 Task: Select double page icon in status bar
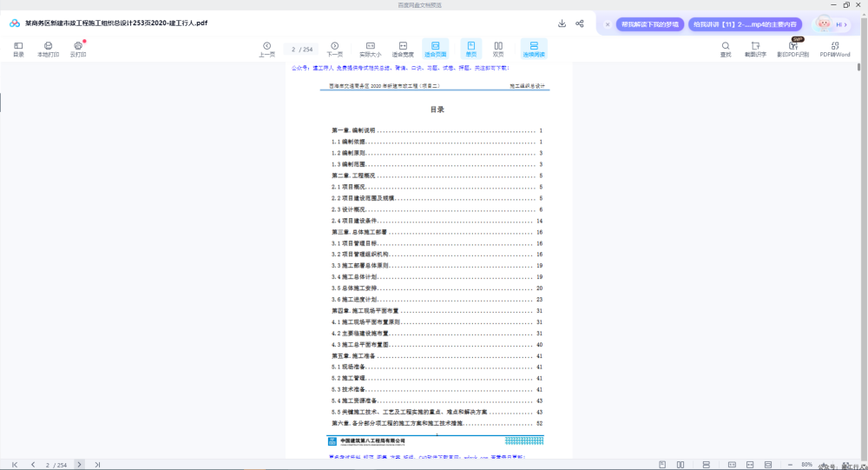681,465
